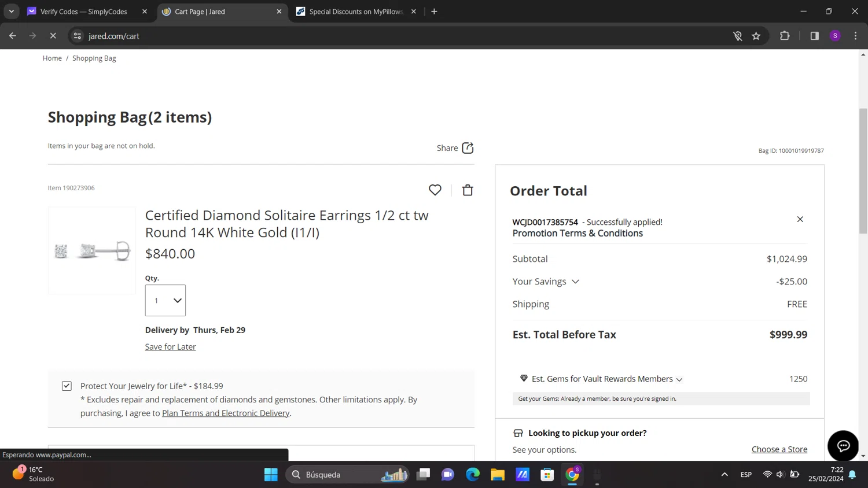Open the Wi-Fi network tray icon
This screenshot has height=488, width=868.
pos(767,475)
